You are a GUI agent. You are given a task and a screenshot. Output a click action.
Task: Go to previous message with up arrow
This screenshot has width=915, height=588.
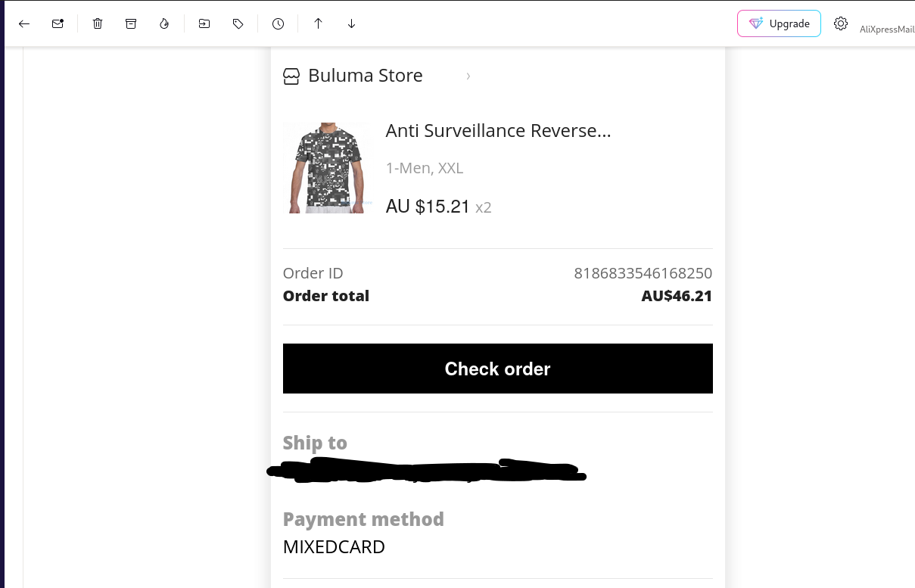tap(319, 23)
